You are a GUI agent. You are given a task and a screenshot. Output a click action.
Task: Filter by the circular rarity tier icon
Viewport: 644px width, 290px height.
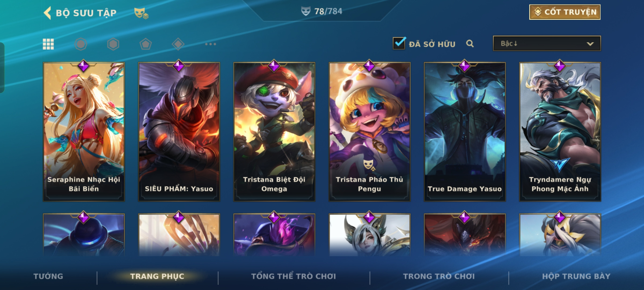coord(81,44)
